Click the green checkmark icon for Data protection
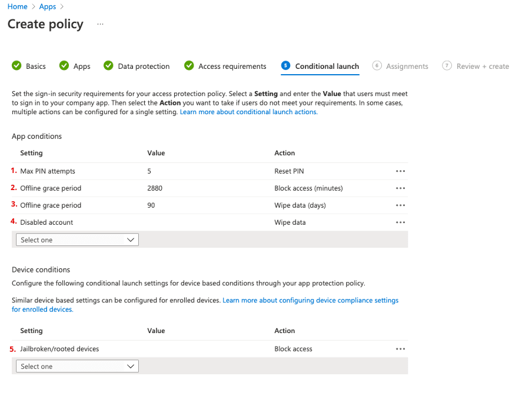Image resolution: width=532 pixels, height=419 pixels. 108,66
